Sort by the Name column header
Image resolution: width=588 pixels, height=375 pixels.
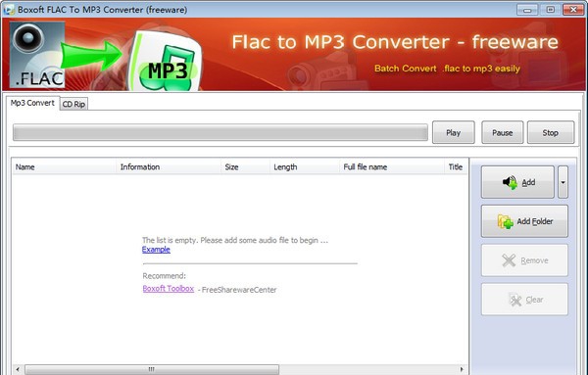[x=64, y=167]
